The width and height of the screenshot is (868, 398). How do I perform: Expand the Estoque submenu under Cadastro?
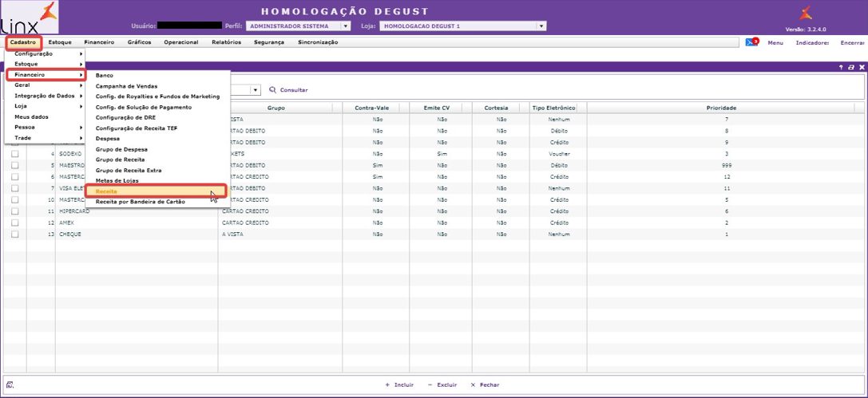(x=46, y=64)
